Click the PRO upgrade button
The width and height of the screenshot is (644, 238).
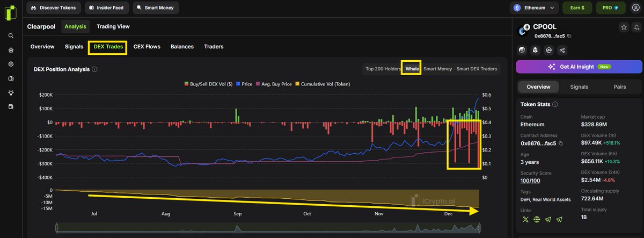(610, 8)
